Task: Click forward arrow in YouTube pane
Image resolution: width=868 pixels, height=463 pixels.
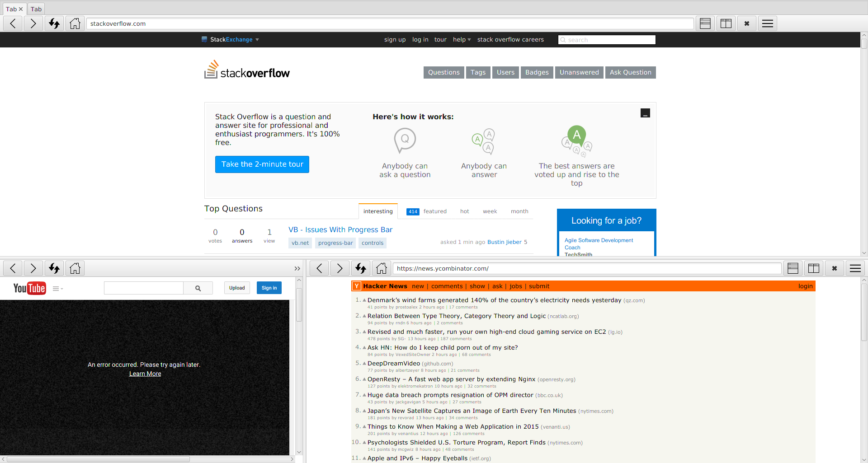Action: click(33, 268)
